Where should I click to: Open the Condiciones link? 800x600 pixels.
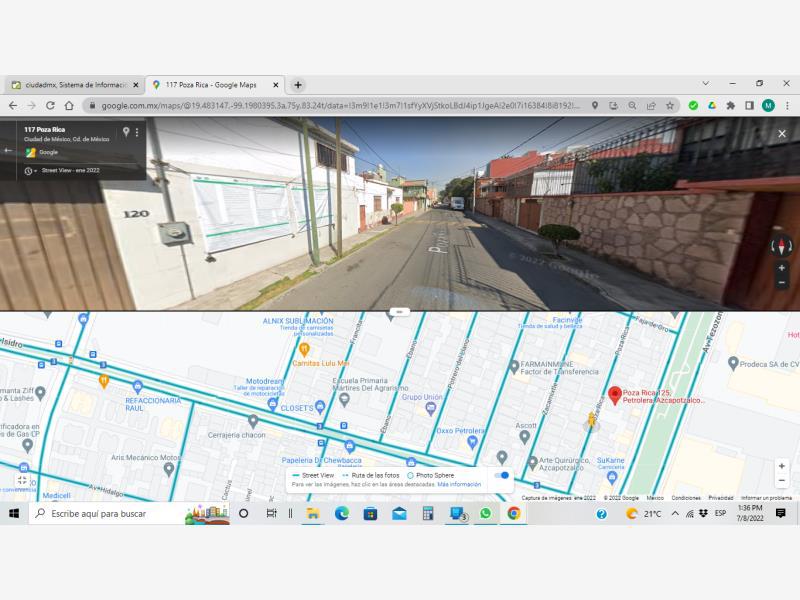[x=686, y=497]
